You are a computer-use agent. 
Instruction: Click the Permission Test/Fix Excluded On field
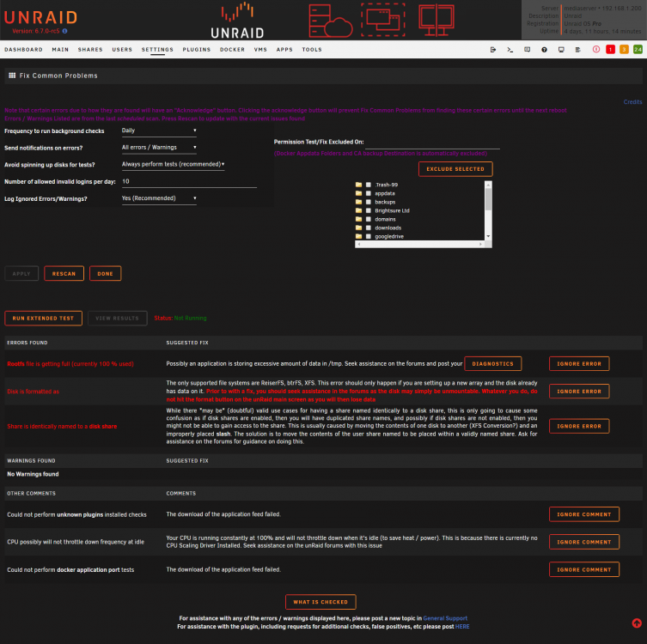(432, 143)
